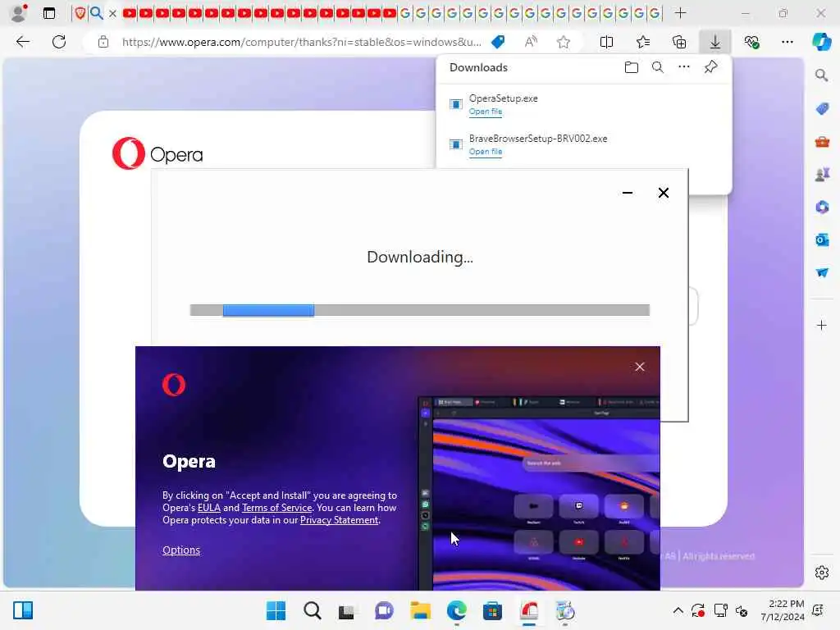
Task: Select the Opera URL in address bar
Action: point(302,42)
